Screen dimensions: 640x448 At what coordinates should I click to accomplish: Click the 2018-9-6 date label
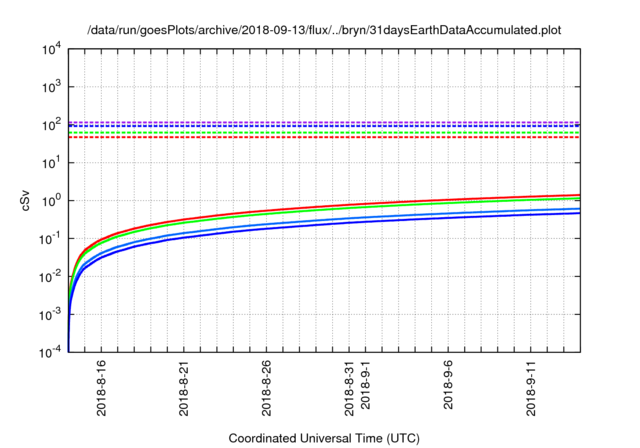click(x=448, y=385)
